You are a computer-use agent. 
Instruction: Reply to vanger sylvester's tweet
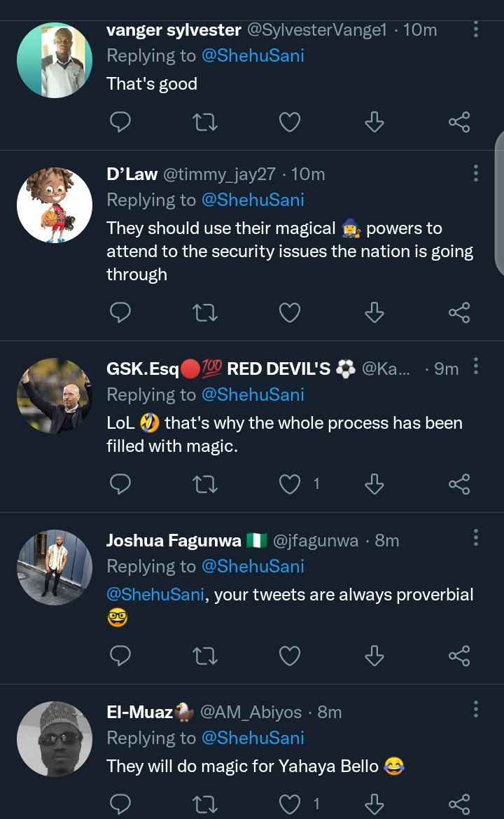121,123
